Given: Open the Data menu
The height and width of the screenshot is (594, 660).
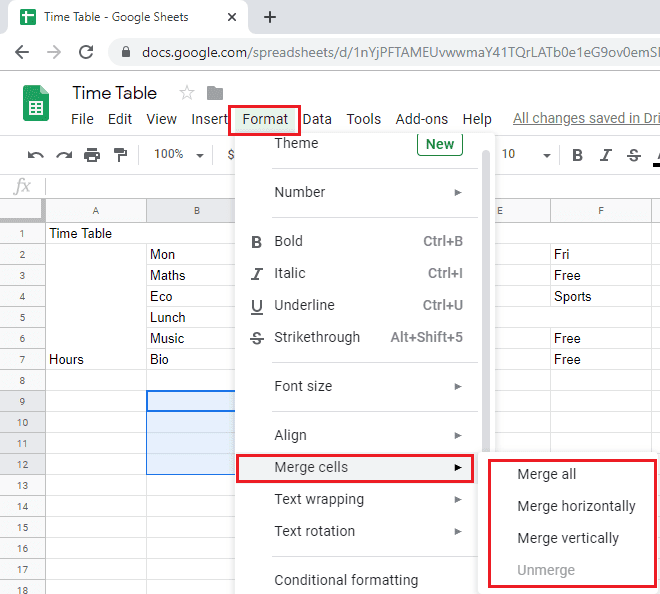Looking at the screenshot, I should pyautogui.click(x=317, y=119).
